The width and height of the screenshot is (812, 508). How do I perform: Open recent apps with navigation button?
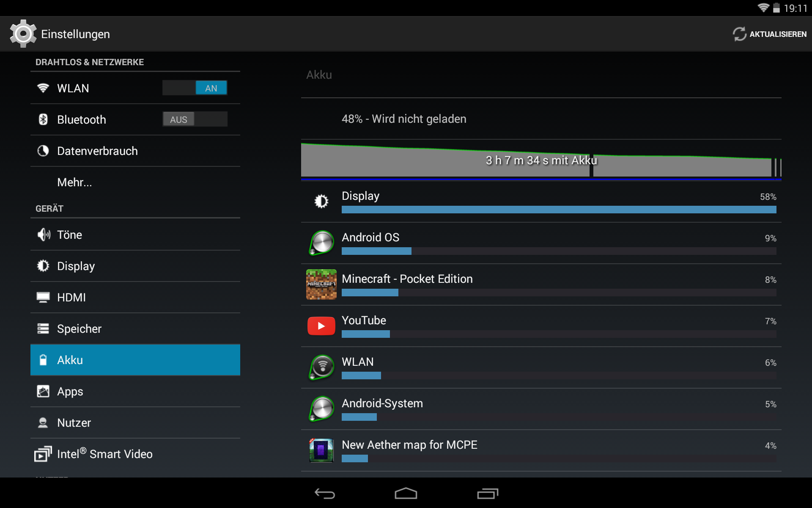[x=488, y=494]
